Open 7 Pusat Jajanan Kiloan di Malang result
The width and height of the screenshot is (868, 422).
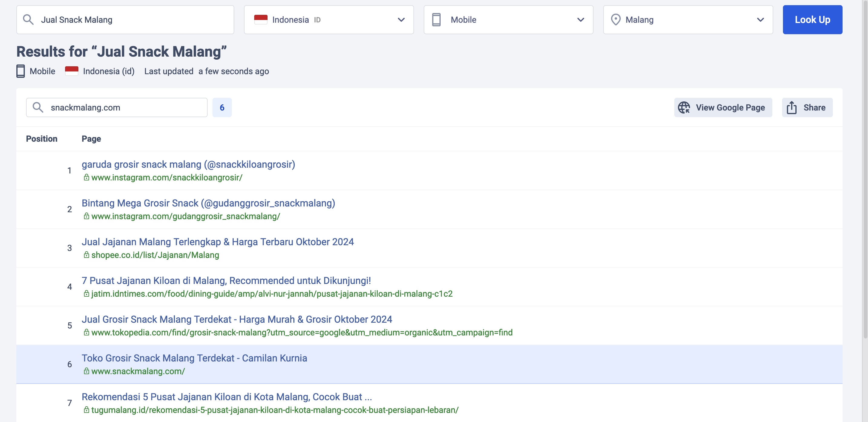(x=226, y=280)
